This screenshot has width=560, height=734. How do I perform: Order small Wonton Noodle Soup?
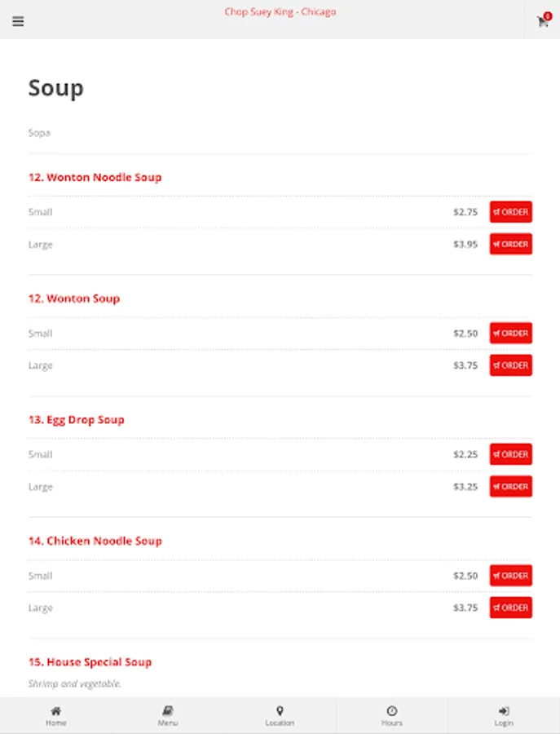(511, 212)
